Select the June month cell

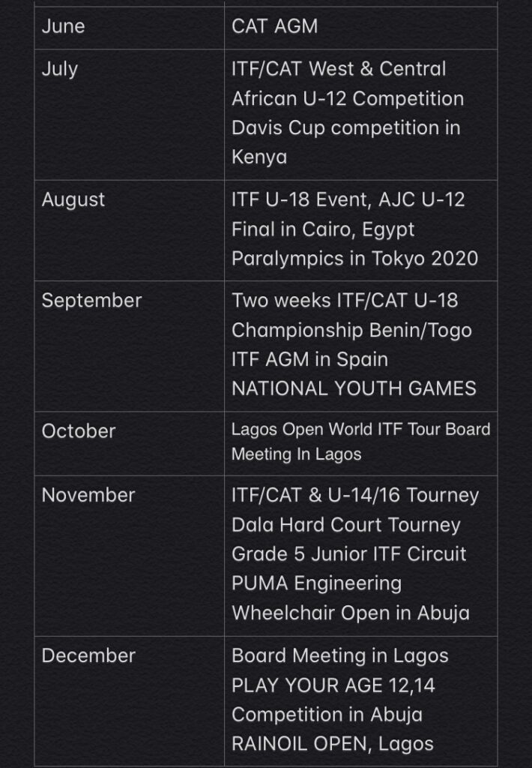129,28
